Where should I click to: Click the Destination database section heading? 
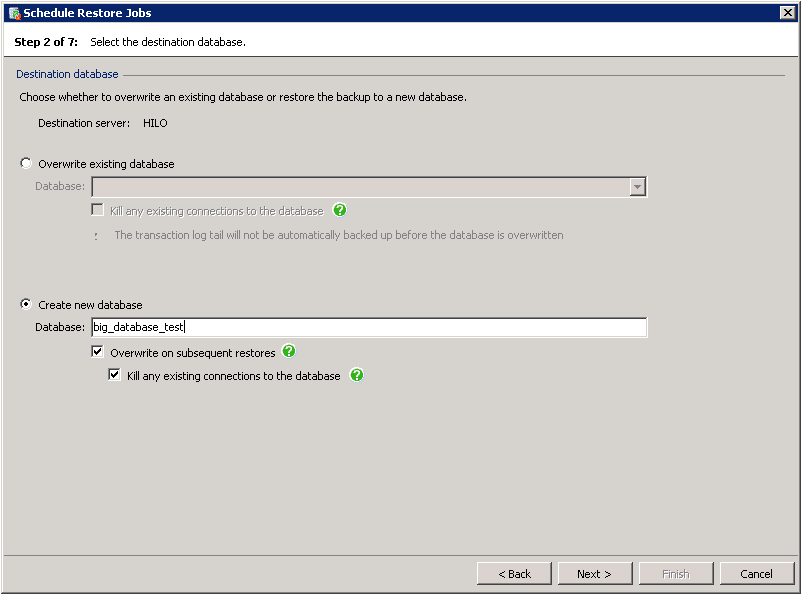(67, 74)
